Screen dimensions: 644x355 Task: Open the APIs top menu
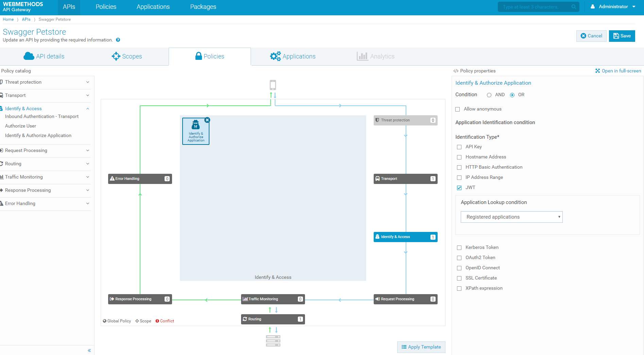[x=69, y=7]
